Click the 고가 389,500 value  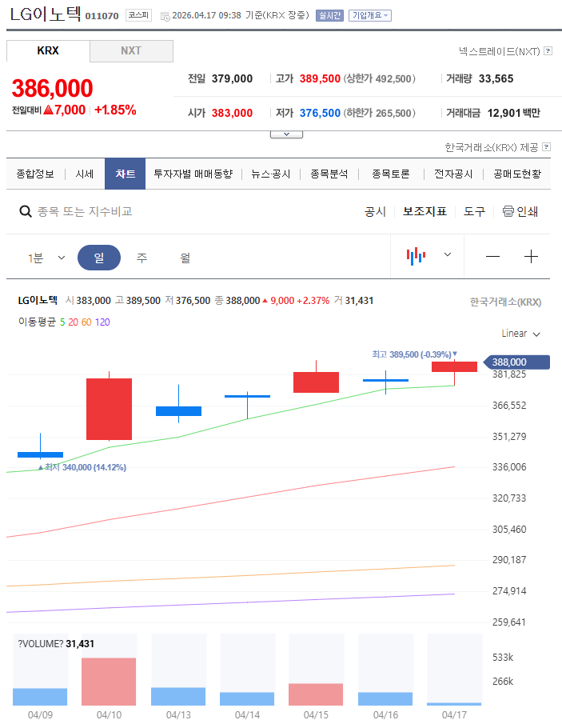coord(320,78)
